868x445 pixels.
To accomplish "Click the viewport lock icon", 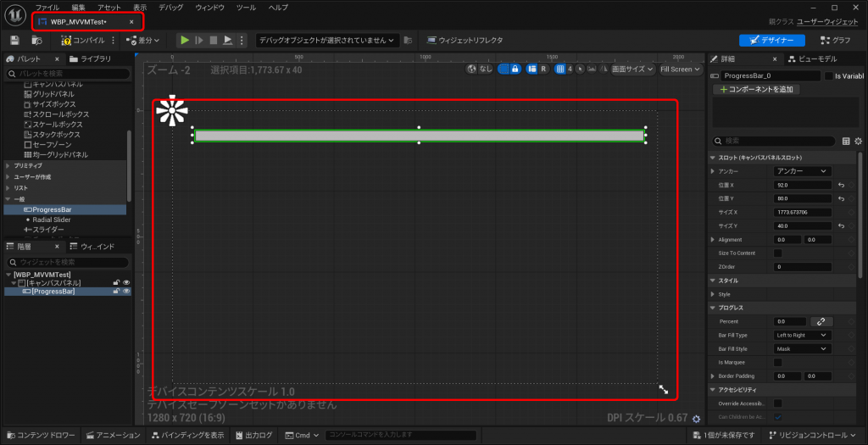I will pyautogui.click(x=514, y=69).
